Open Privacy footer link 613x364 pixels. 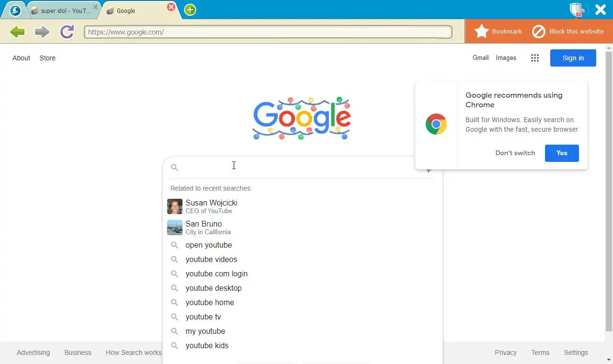506,353
